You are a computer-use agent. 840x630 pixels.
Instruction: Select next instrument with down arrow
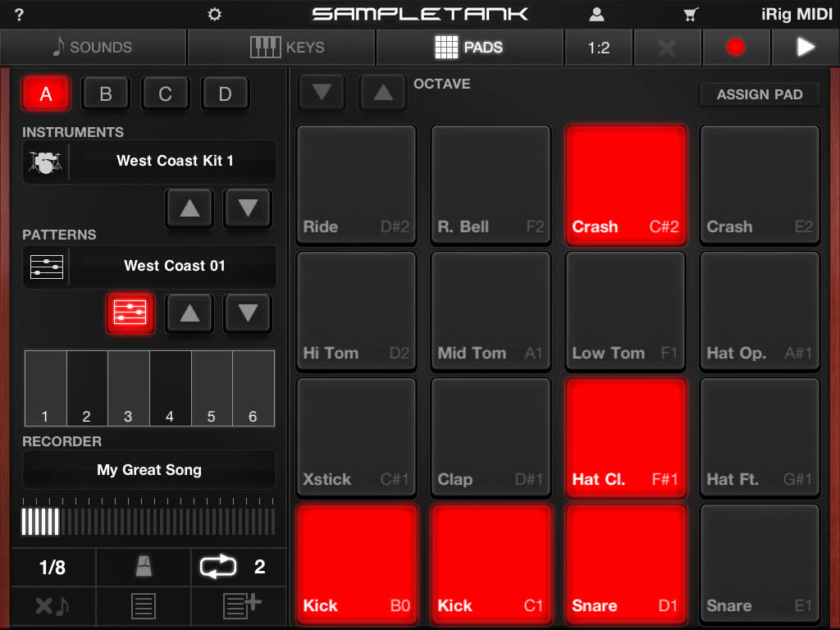coord(248,208)
